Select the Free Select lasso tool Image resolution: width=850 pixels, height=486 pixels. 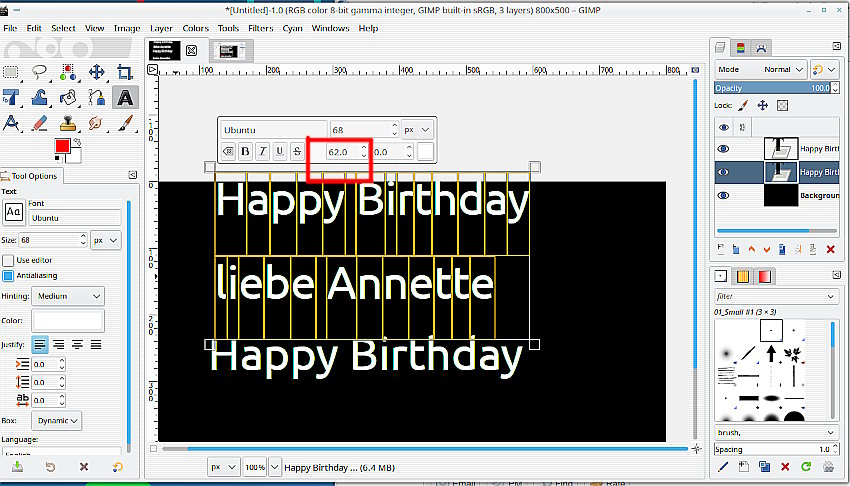click(x=39, y=72)
